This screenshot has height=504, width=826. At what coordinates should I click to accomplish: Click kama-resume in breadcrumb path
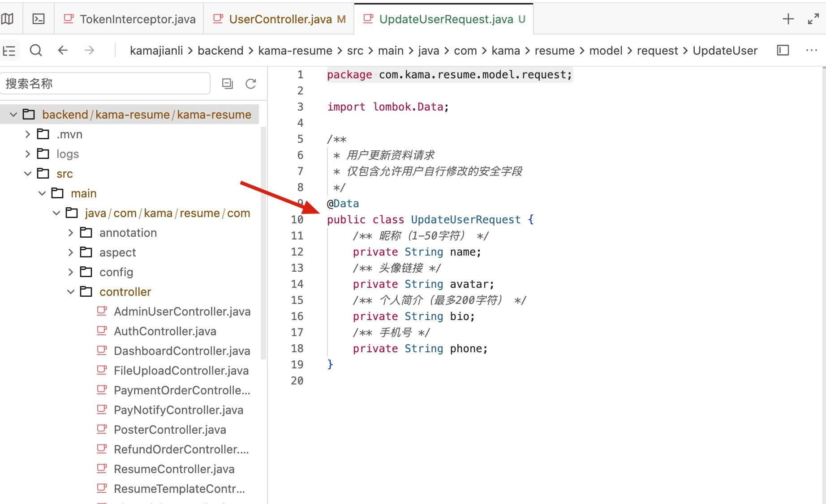[x=295, y=51]
